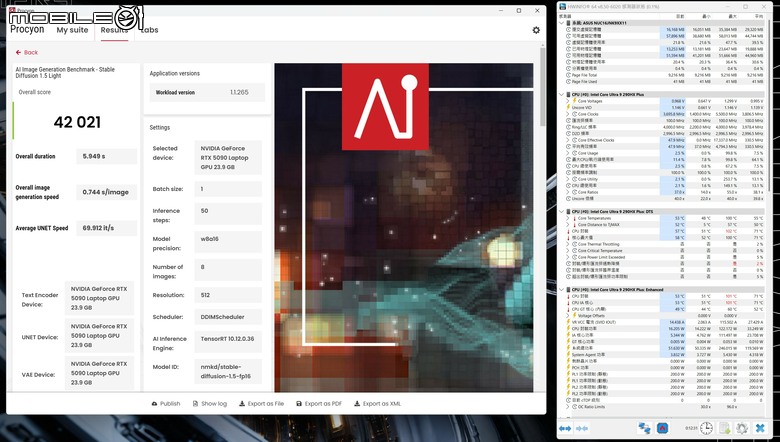The image size is (780, 442).
Task: Click Export as XML
Action: pyautogui.click(x=377, y=404)
